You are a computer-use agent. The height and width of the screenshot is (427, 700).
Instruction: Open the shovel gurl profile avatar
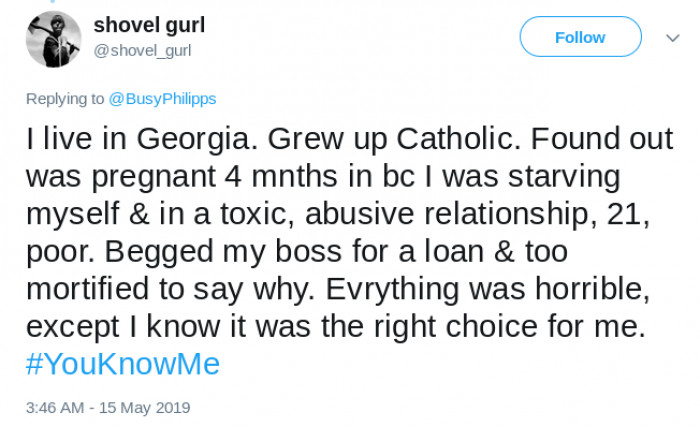point(53,39)
